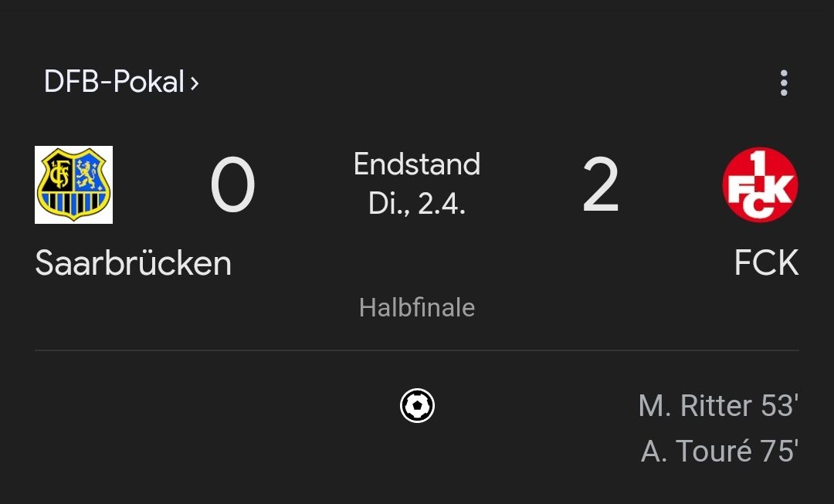Click the soccer ball goals icon

[417, 406]
